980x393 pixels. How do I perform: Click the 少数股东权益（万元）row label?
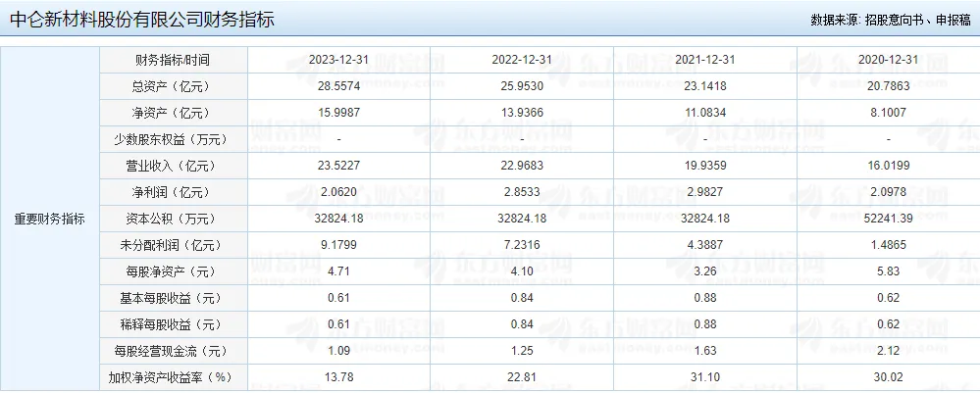click(173, 140)
